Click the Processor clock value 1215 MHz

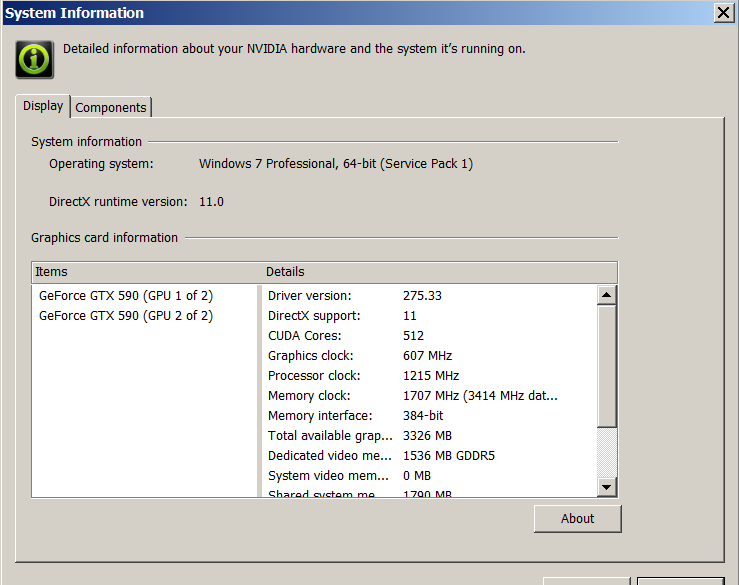(431, 376)
